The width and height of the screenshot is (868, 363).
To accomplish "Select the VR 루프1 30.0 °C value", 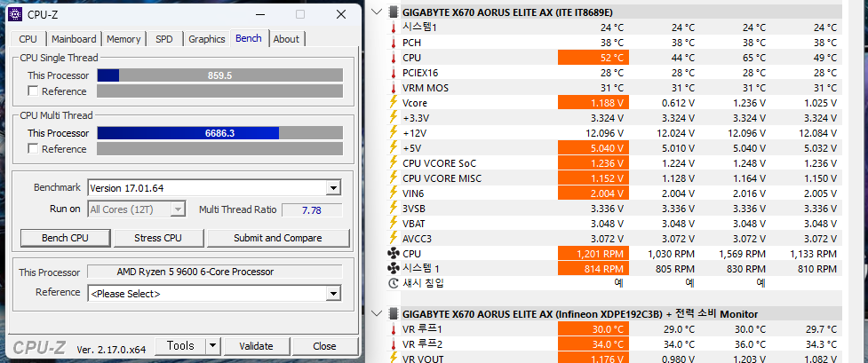I will click(x=593, y=328).
